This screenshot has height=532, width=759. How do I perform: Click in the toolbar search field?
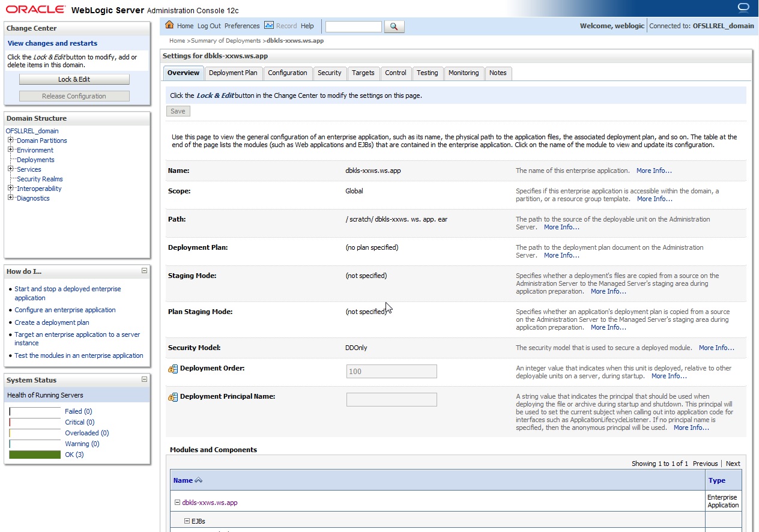354,26
